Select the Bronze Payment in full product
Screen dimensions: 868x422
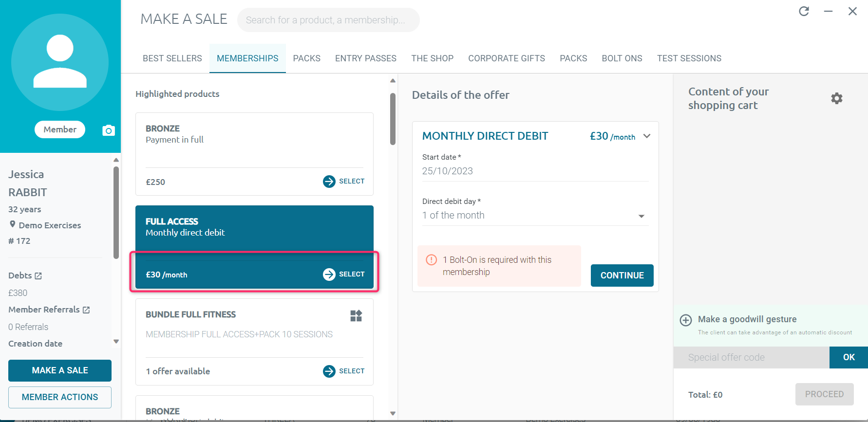[344, 181]
